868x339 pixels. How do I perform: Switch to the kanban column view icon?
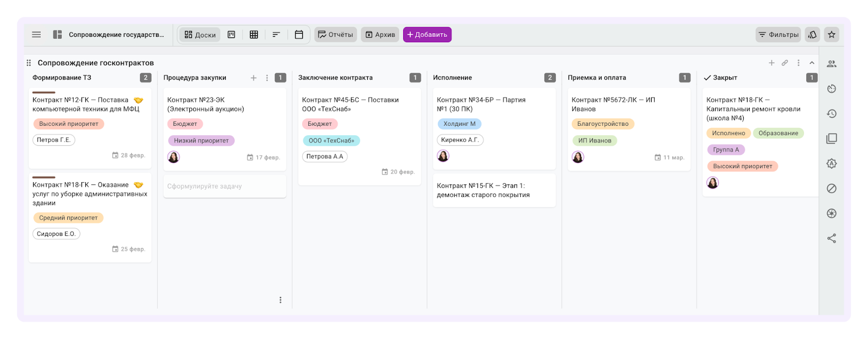pos(231,35)
